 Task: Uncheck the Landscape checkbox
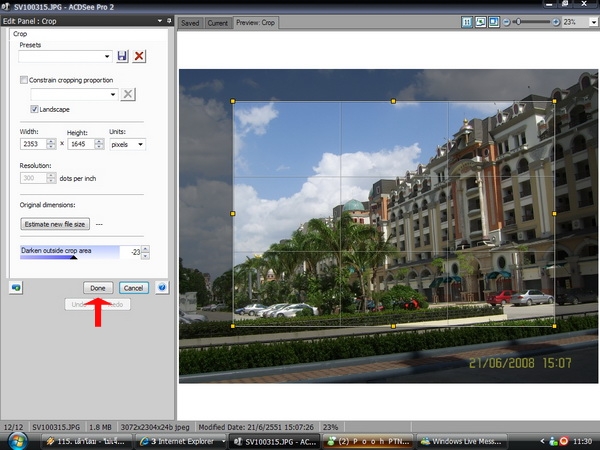(35, 109)
